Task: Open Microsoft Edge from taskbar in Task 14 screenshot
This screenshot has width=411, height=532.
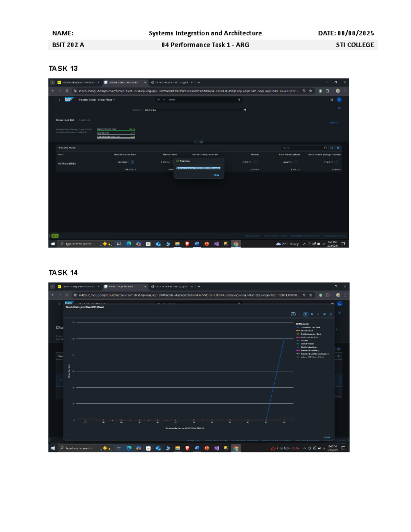Action: (129, 448)
